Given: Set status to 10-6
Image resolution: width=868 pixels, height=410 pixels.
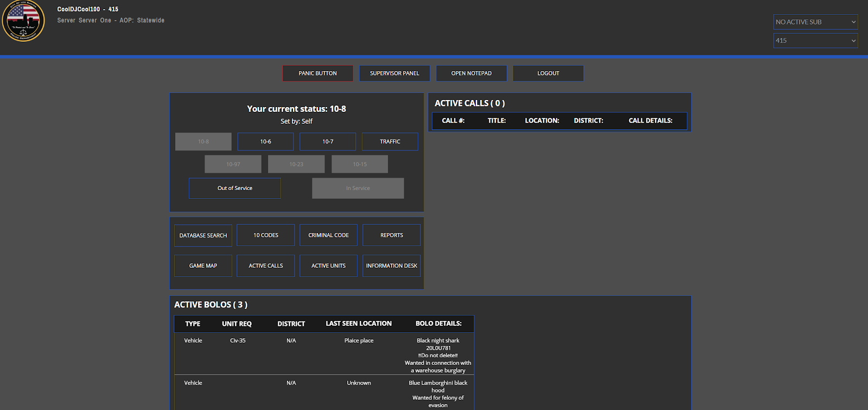Looking at the screenshot, I should [x=265, y=142].
